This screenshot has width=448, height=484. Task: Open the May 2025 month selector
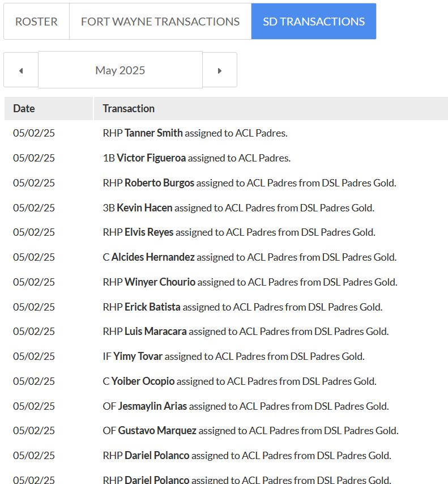[120, 69]
